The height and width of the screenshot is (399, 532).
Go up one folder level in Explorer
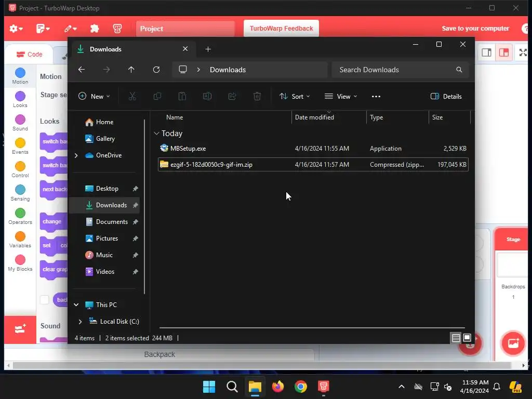click(x=131, y=70)
